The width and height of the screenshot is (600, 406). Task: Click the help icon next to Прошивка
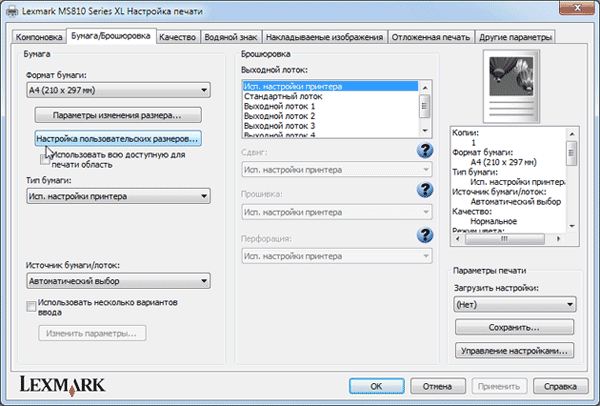click(x=425, y=189)
